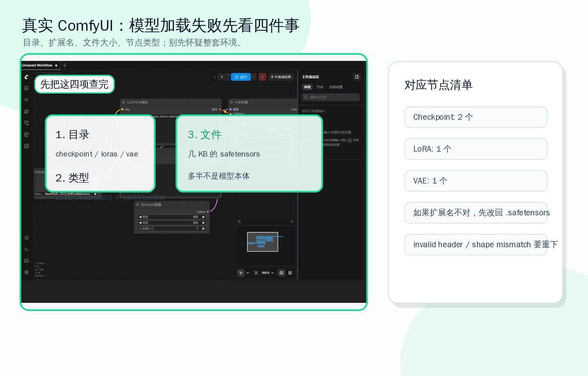Focus the 搜索占位符 search field
Viewport: 588px width, 376px height.
331,97
